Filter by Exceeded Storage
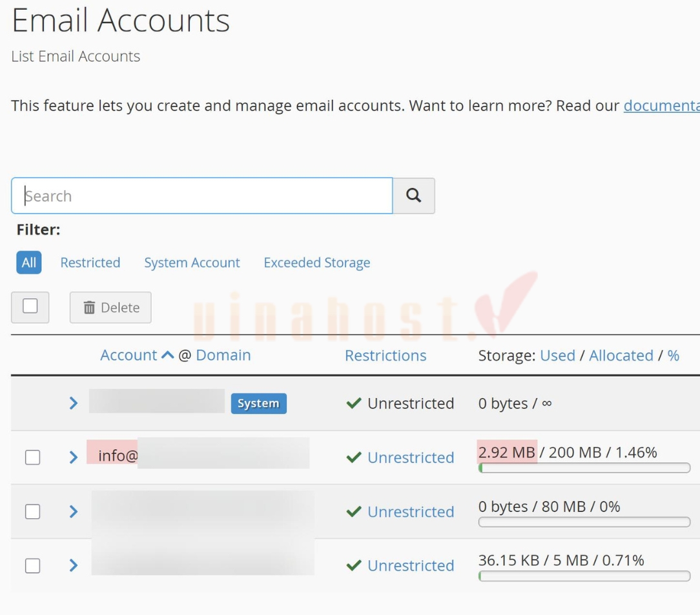This screenshot has width=700, height=615. pos(317,262)
